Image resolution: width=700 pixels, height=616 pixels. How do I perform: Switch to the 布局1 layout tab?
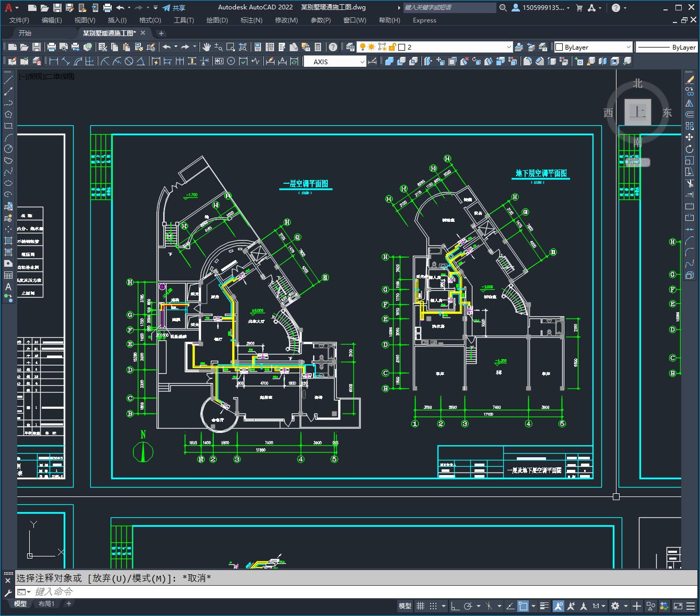[x=46, y=603]
